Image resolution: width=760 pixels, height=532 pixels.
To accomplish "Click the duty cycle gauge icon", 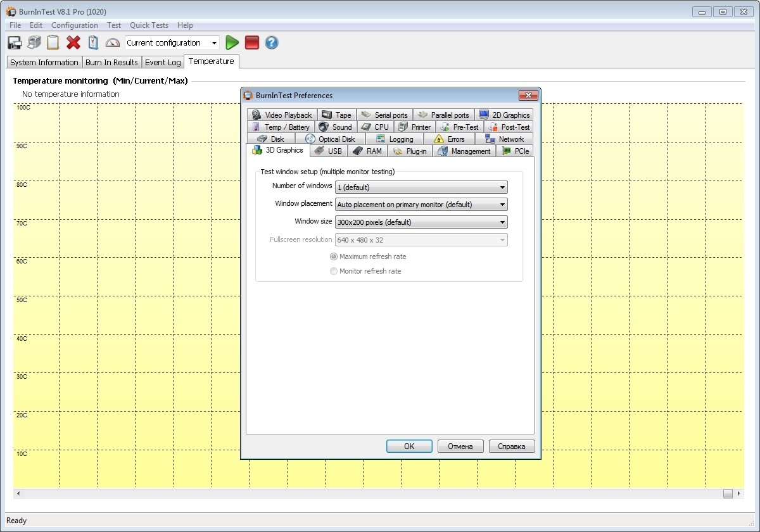I will click(x=113, y=42).
